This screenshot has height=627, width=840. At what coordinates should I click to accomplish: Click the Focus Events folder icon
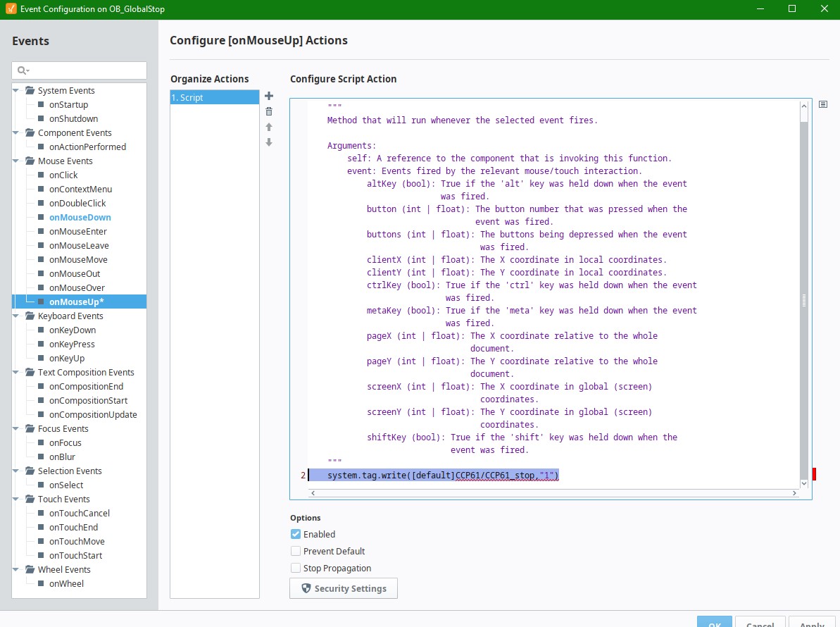point(30,428)
